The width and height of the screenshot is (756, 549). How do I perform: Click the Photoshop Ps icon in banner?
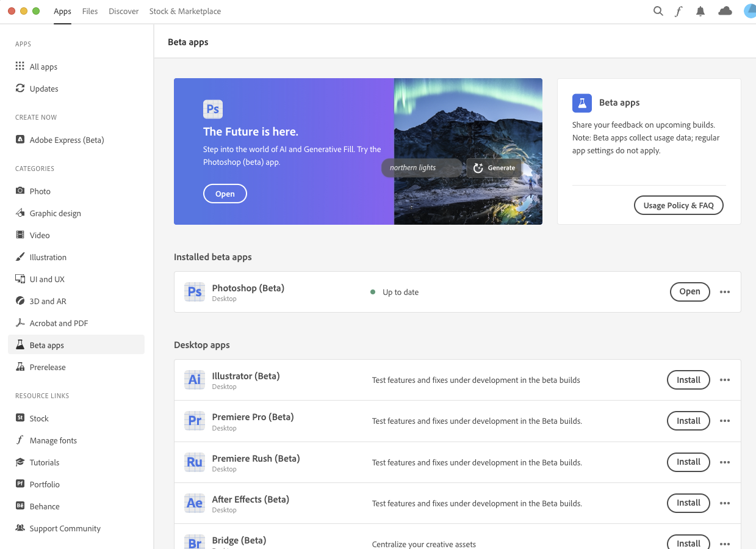pyautogui.click(x=213, y=109)
